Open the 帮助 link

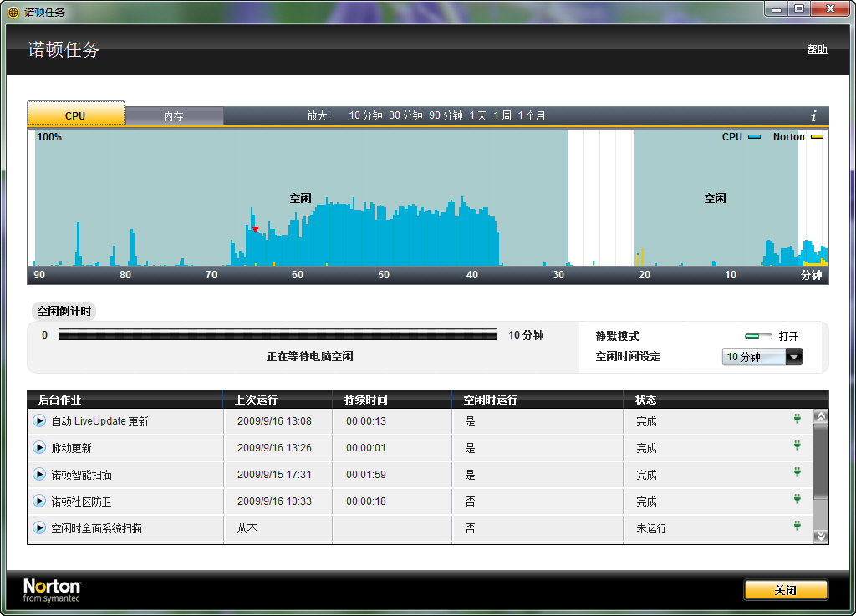click(x=817, y=49)
